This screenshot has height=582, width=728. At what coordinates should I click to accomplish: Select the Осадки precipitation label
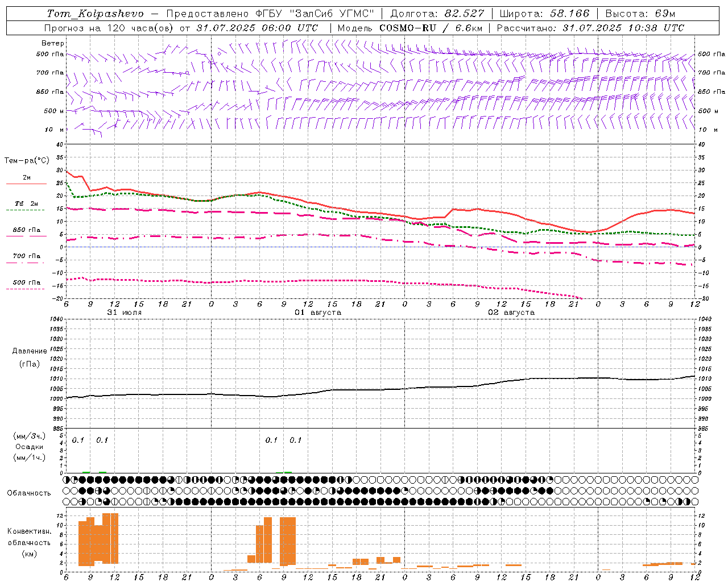pos(30,447)
